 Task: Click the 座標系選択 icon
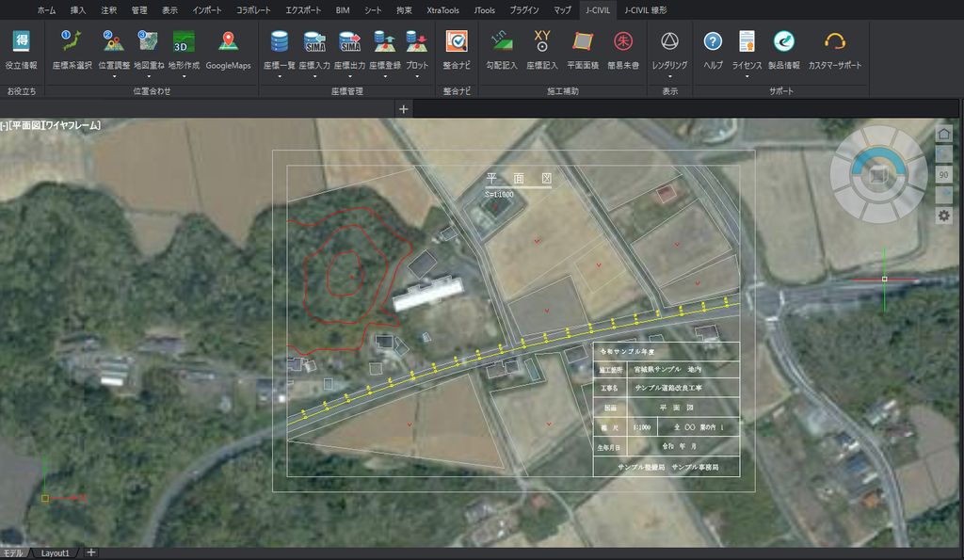72,41
